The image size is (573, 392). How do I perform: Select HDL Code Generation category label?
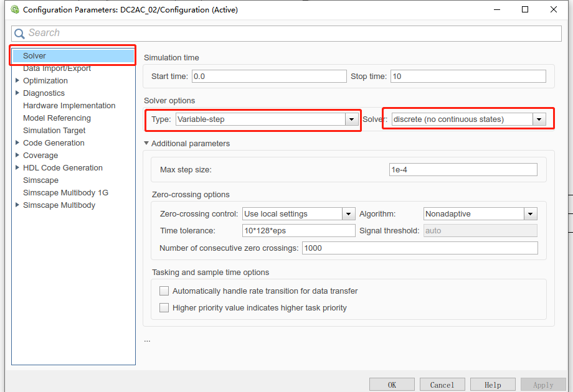pyautogui.click(x=62, y=167)
